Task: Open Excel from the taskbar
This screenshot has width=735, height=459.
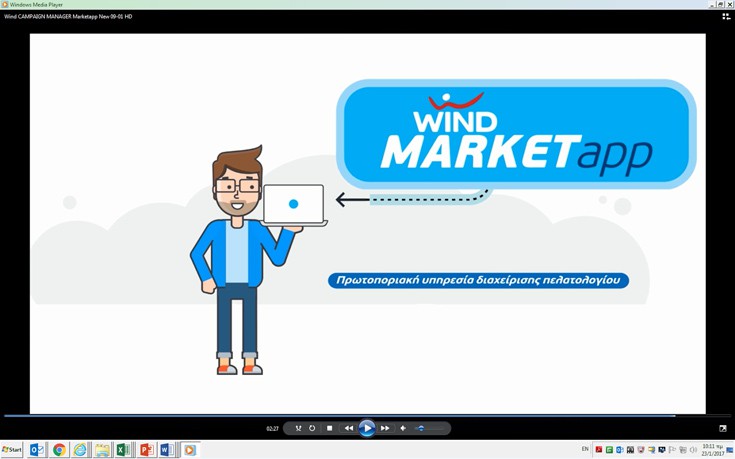Action: pos(123,450)
